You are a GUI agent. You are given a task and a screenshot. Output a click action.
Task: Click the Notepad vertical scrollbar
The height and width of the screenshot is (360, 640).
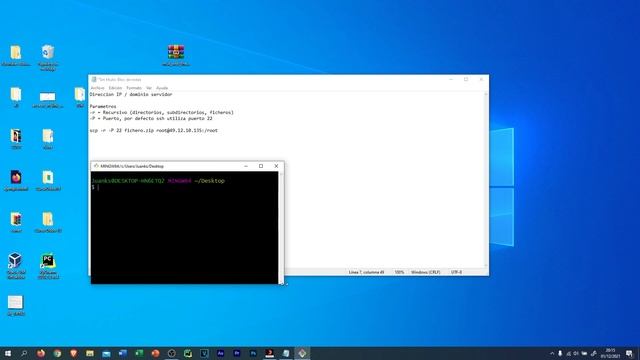486,180
